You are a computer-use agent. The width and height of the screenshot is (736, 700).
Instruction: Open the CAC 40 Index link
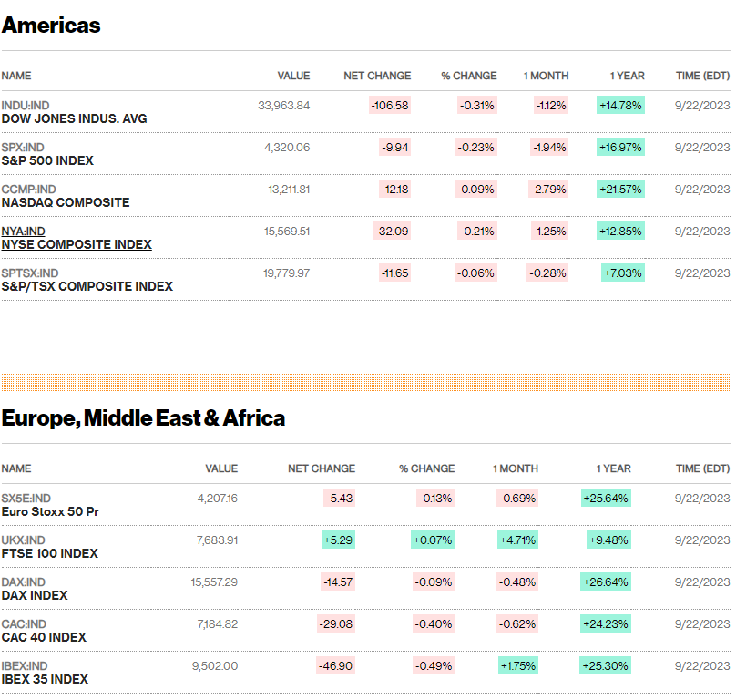tap(44, 637)
